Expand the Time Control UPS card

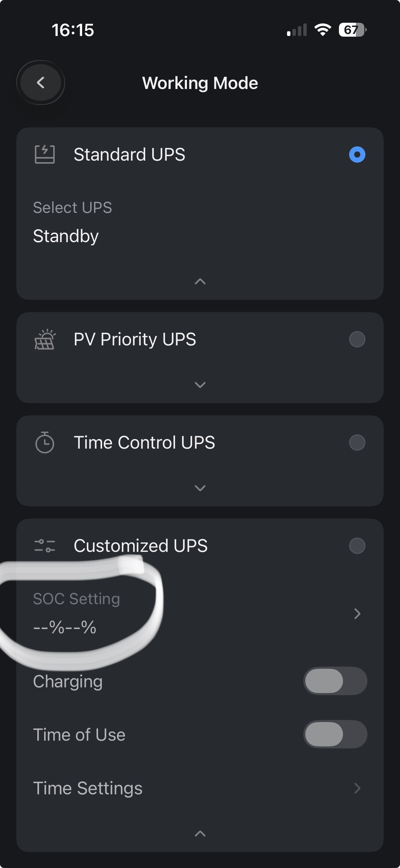200,488
